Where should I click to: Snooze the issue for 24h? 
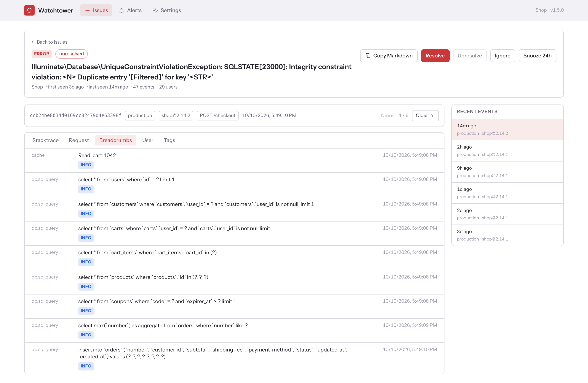point(537,56)
